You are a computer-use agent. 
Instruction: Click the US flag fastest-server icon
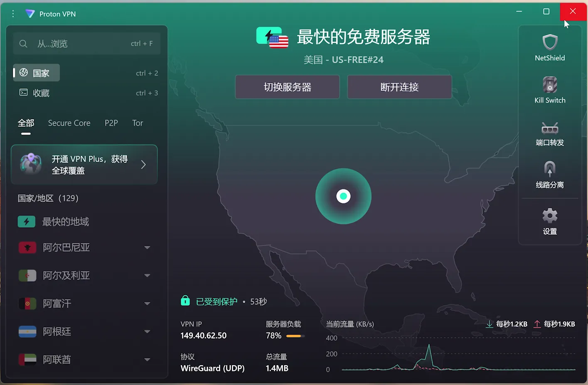tap(272, 37)
